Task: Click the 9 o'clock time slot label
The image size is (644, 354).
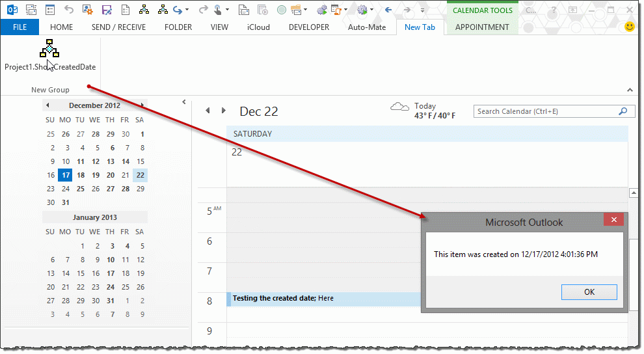Action: [x=209, y=331]
